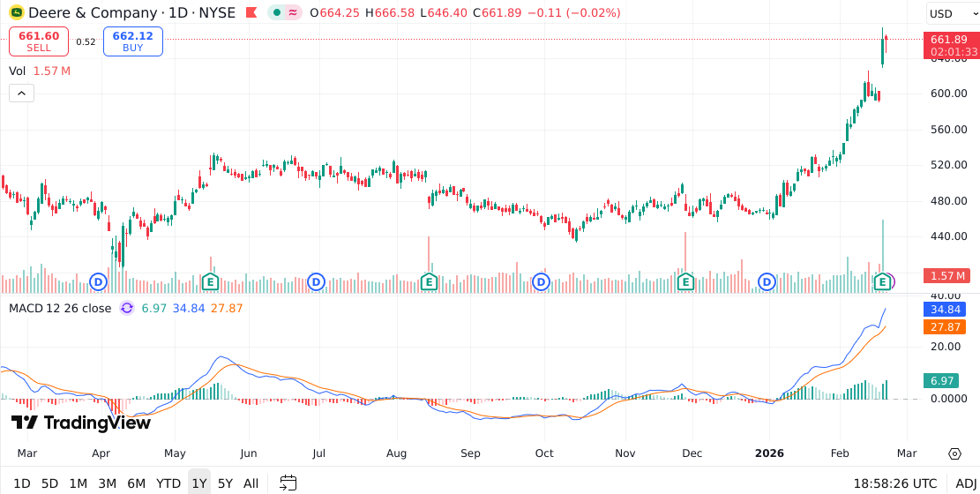This screenshot has height=494, width=980.
Task: Select the 5Y range tab
Action: (x=226, y=483)
